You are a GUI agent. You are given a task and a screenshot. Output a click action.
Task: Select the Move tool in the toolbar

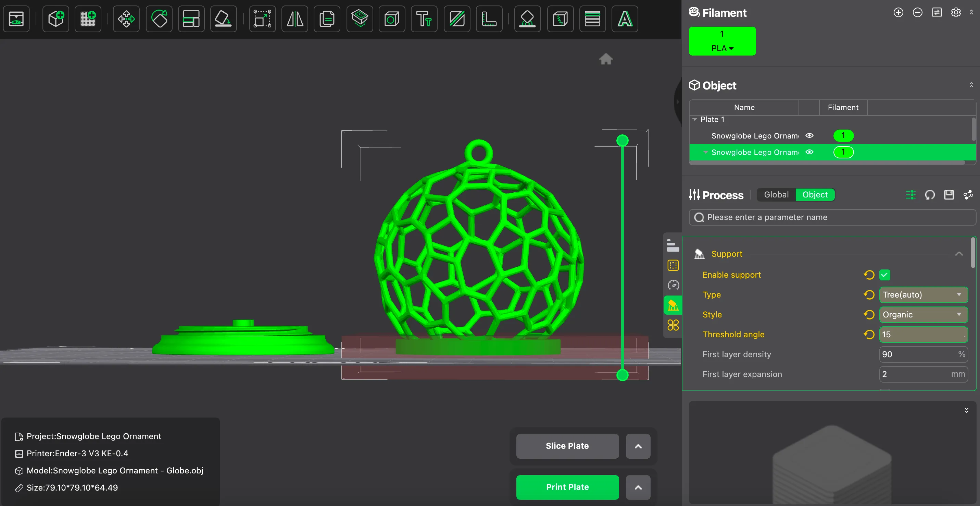[126, 19]
